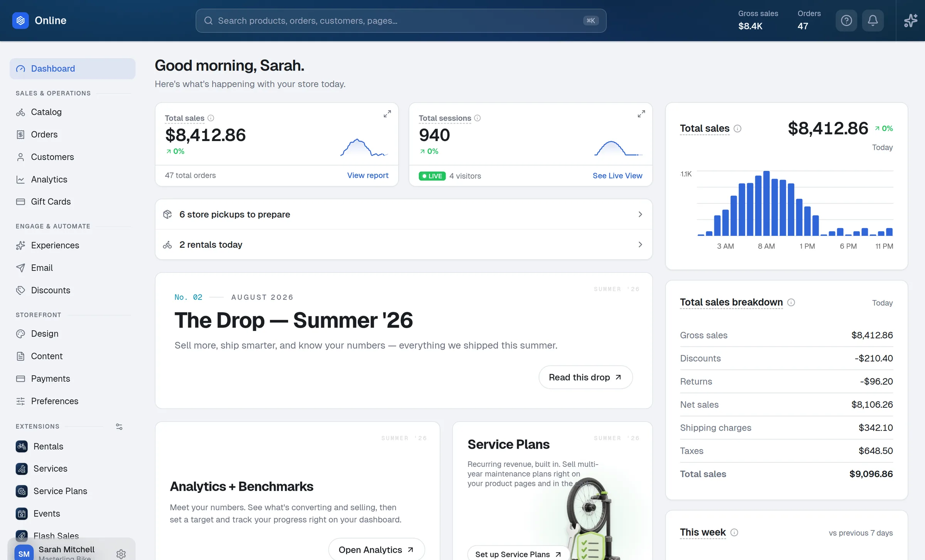This screenshot has height=560, width=925.
Task: Click the LIVE visitors badge
Action: coord(432,176)
